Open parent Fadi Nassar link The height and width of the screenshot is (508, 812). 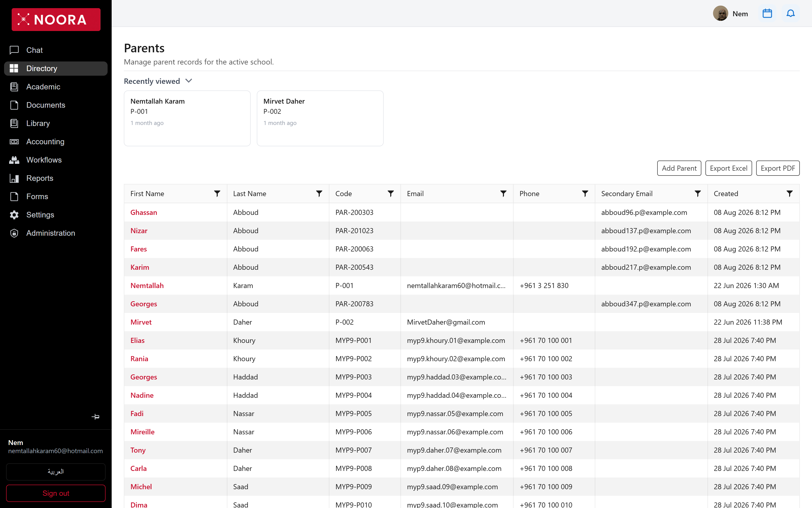(137, 414)
